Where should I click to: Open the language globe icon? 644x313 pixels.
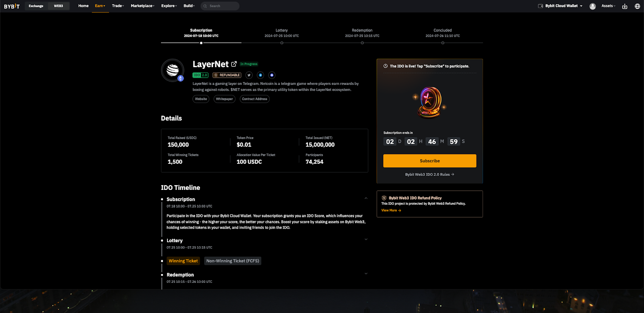tap(637, 6)
